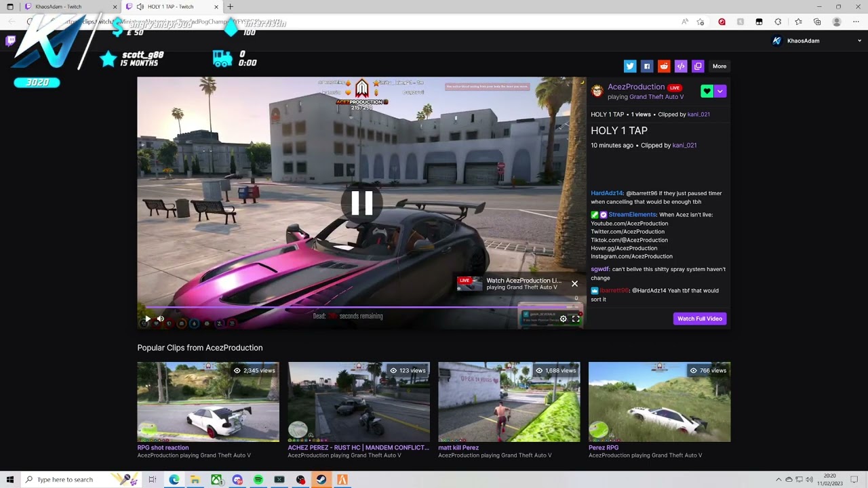Open the embed code icon
The height and width of the screenshot is (488, 868).
pyautogui.click(x=681, y=66)
